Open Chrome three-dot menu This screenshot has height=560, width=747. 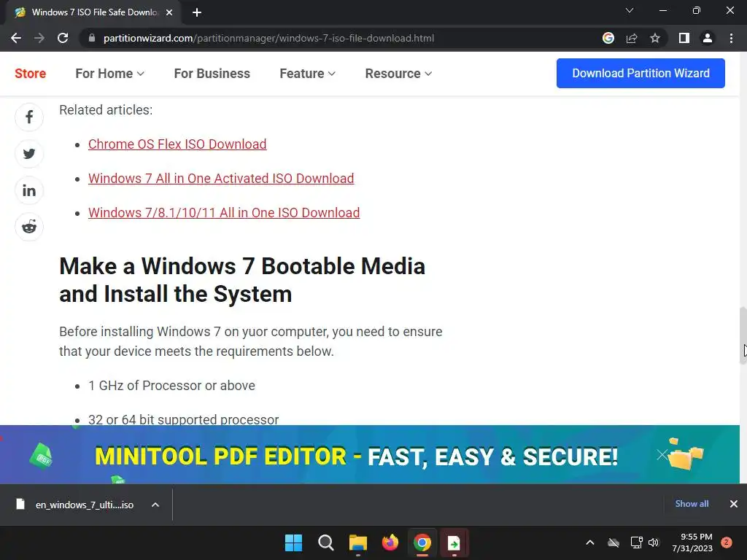[x=731, y=38]
